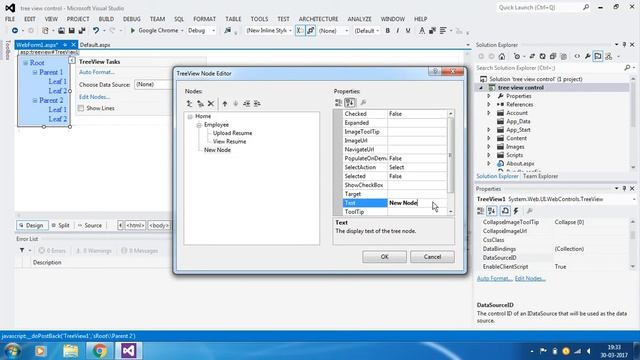
Task: Apply Bold formatting in toolbar
Action: [x=387, y=31]
